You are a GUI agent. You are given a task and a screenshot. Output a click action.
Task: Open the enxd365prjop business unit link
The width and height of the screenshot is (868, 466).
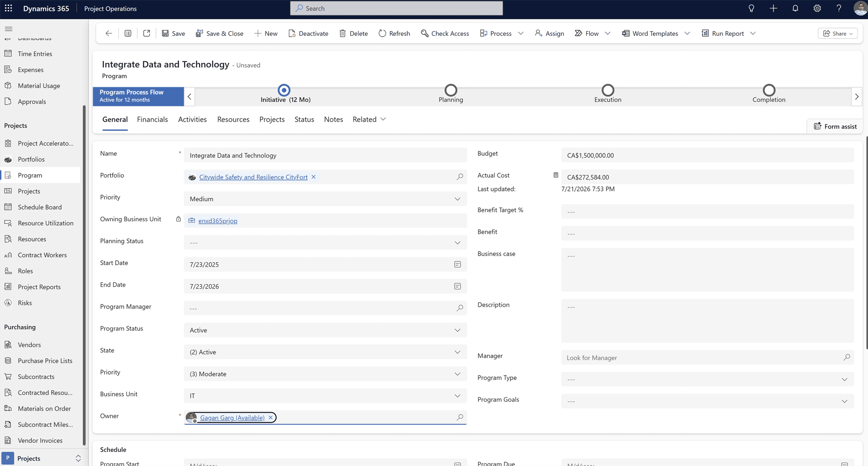coord(217,221)
